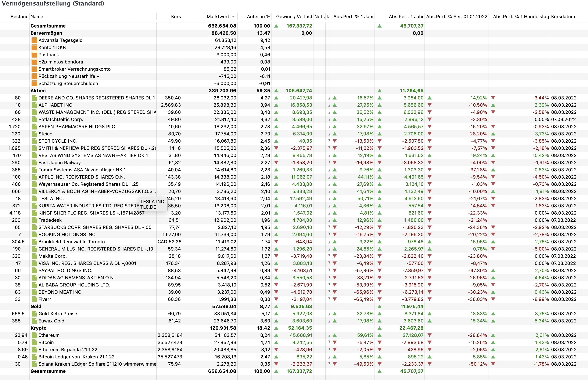Click the Gold Xetra Preise security icon
The image size is (588, 380).
coord(34,314)
